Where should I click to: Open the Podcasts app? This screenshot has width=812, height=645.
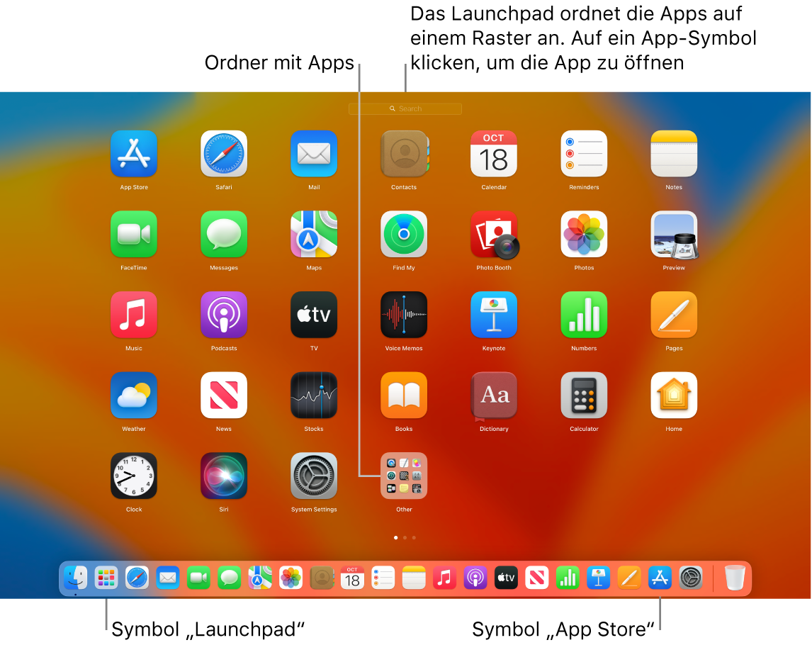pos(223,315)
